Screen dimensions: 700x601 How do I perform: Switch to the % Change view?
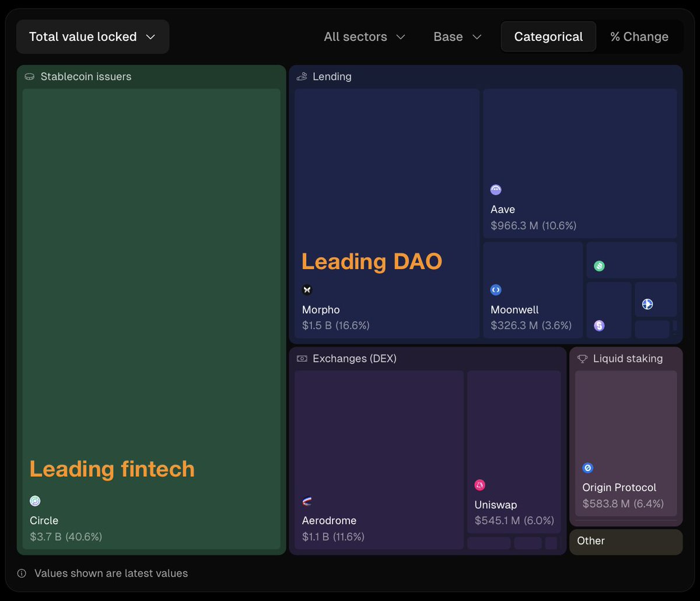tap(639, 37)
